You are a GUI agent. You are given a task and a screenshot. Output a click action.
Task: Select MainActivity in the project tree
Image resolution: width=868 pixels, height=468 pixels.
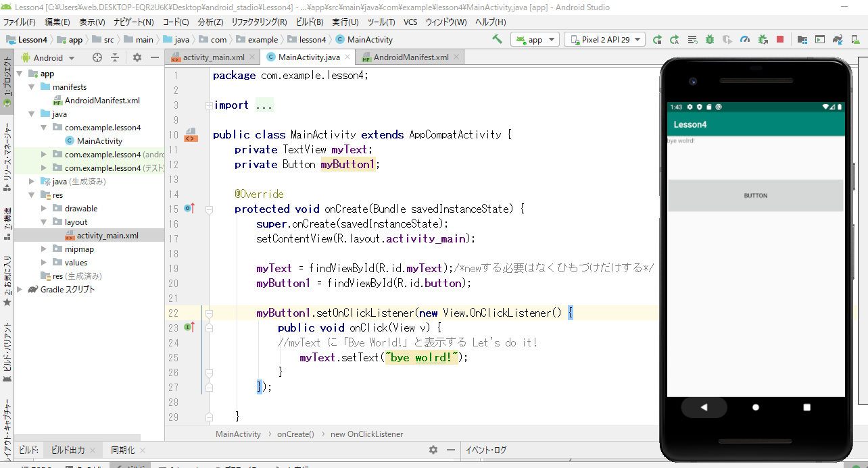click(x=99, y=141)
